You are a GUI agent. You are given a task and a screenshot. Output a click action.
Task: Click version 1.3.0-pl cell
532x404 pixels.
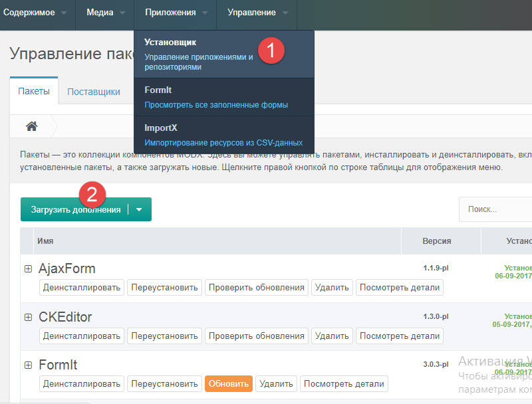(436, 316)
